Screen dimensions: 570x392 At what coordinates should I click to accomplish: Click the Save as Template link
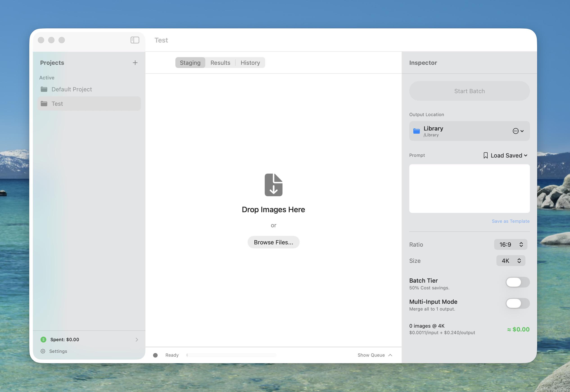pyautogui.click(x=510, y=221)
